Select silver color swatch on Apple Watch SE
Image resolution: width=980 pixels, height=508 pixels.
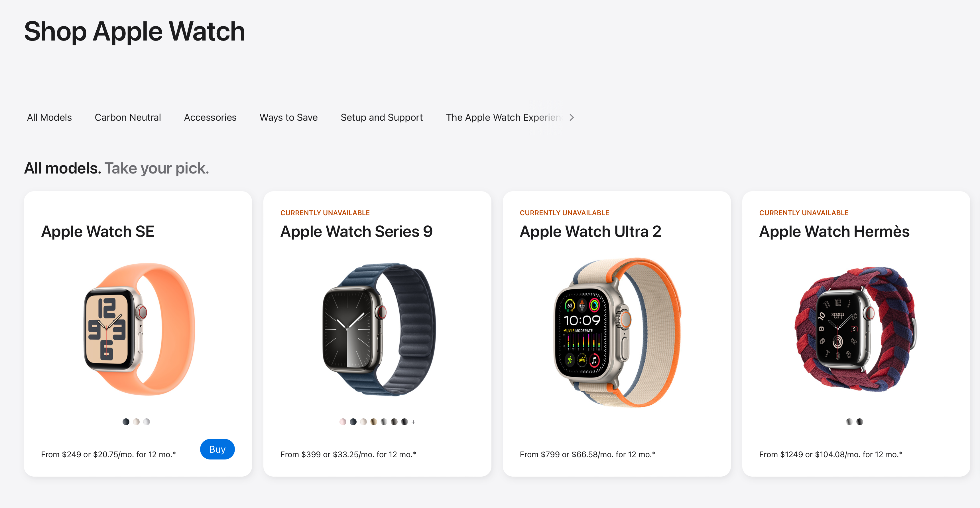147,422
